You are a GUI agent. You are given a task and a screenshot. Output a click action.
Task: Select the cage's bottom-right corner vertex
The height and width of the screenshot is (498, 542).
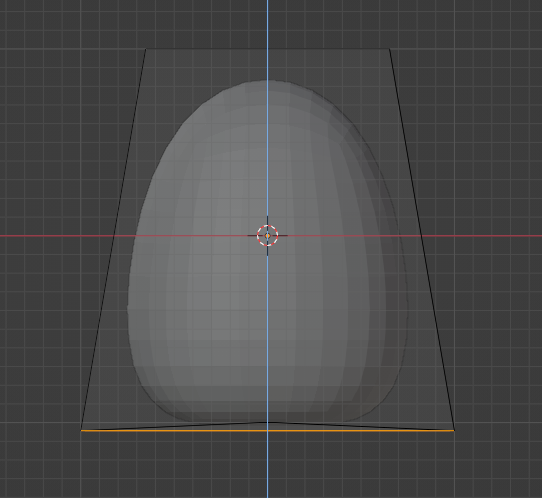[x=454, y=430]
